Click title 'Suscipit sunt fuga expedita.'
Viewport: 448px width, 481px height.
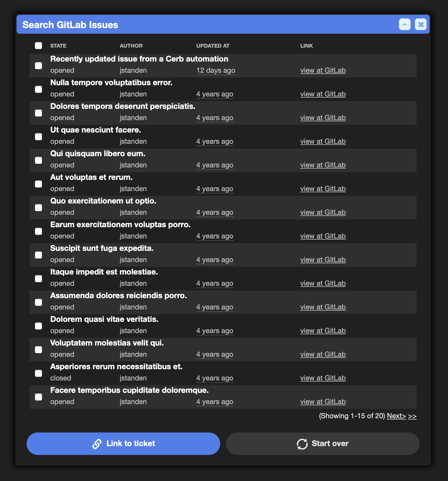(x=102, y=248)
